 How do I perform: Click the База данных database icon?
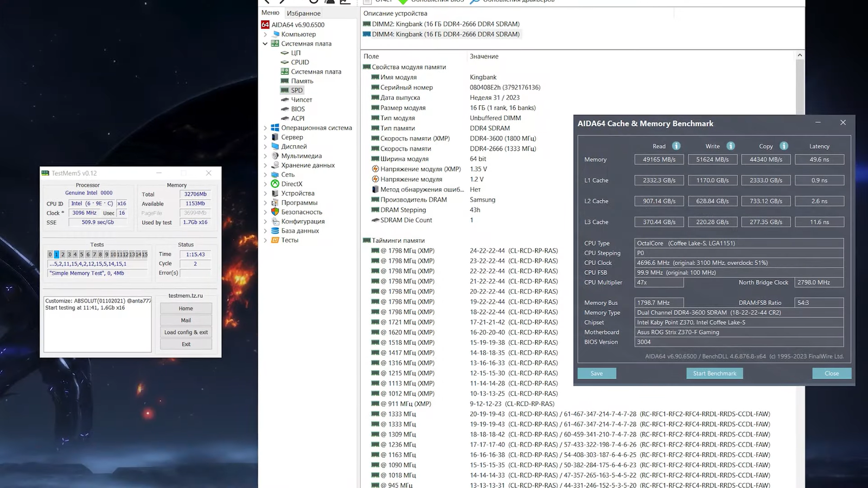(275, 230)
